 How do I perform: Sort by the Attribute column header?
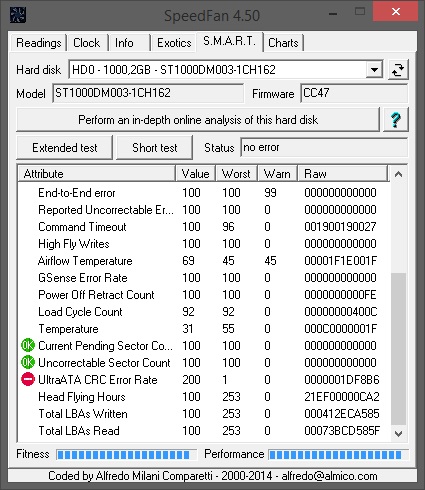(97, 174)
